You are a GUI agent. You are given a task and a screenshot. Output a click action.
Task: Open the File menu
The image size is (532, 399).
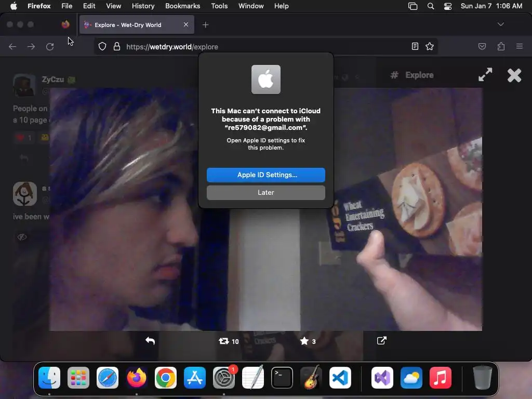[x=67, y=6]
